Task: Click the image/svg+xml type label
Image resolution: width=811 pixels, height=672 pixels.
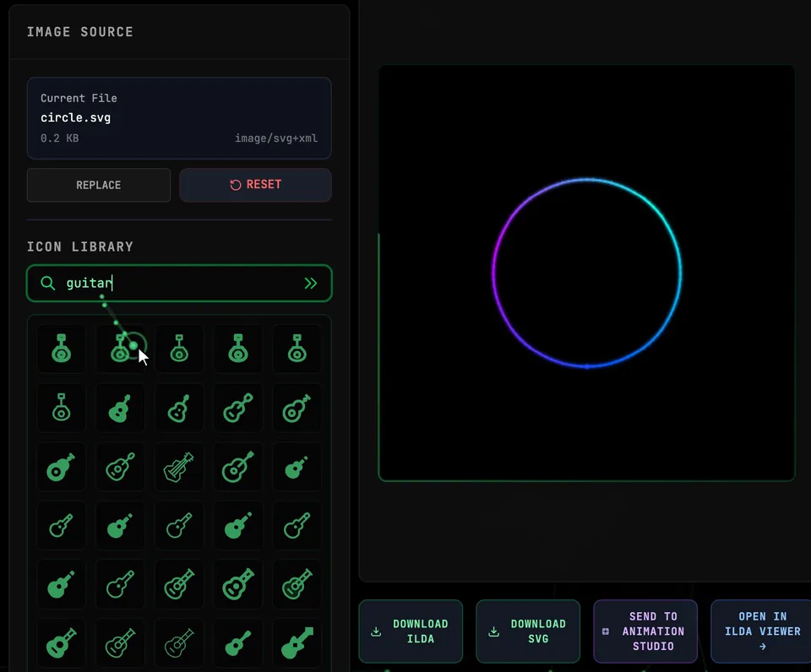Action: (276, 138)
